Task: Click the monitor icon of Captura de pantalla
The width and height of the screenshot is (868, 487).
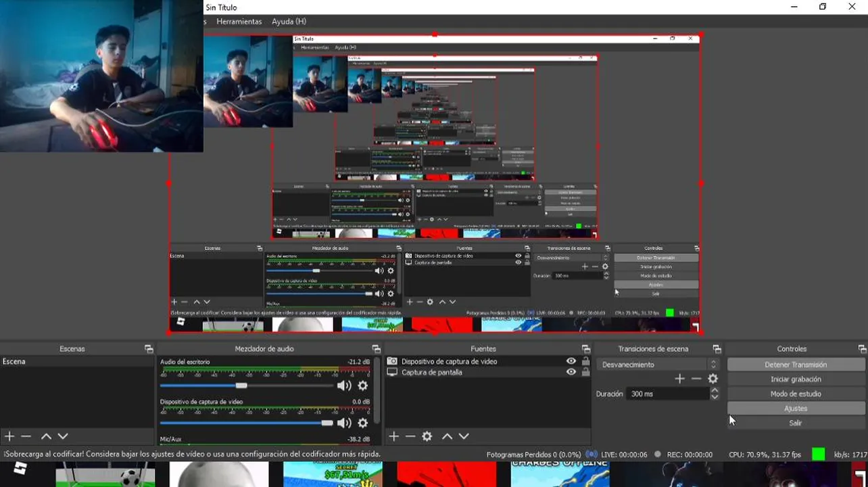Action: tap(391, 372)
